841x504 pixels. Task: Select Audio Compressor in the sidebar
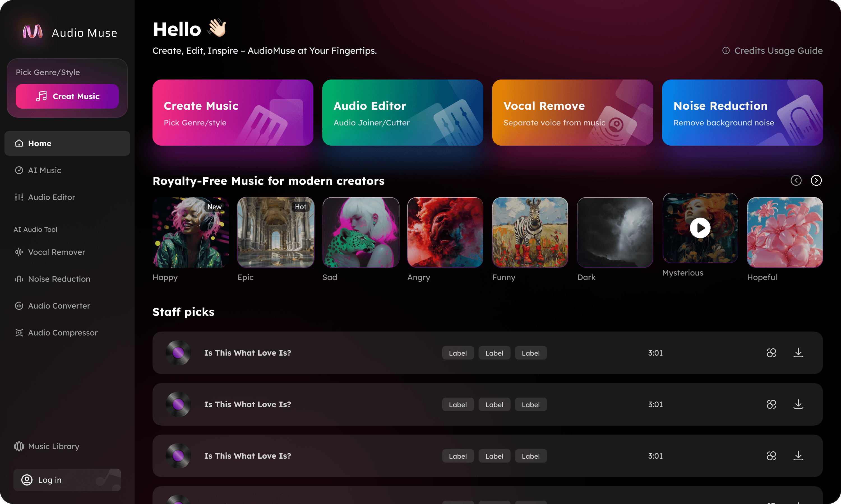(x=63, y=333)
